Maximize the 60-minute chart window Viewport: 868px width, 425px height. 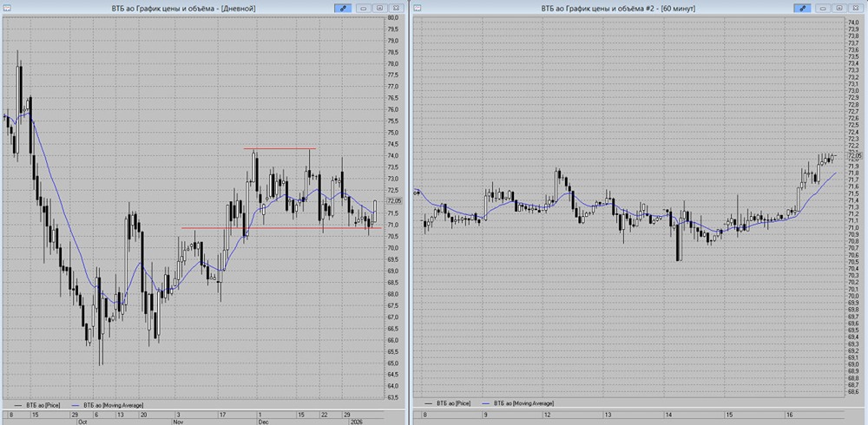(839, 9)
